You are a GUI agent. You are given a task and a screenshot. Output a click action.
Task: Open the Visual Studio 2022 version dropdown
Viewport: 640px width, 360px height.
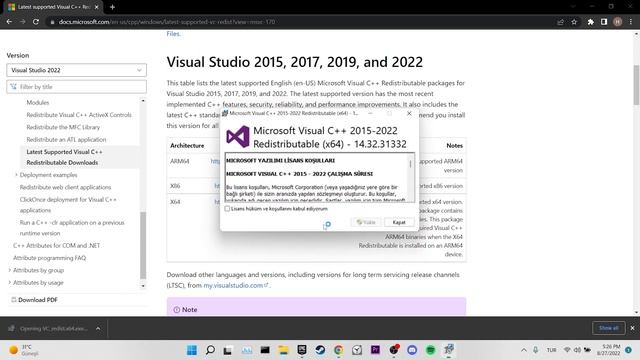pyautogui.click(x=76, y=70)
